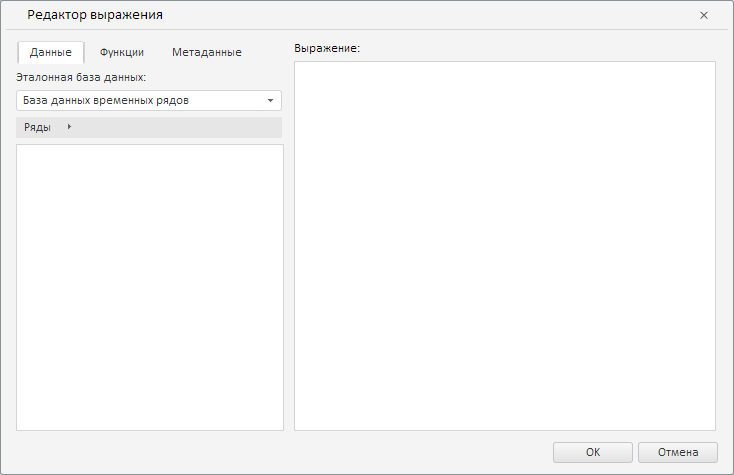Click the empty breadcrumb bar right of Ряды
Viewport: 734px width, 475px height.
coord(180,127)
